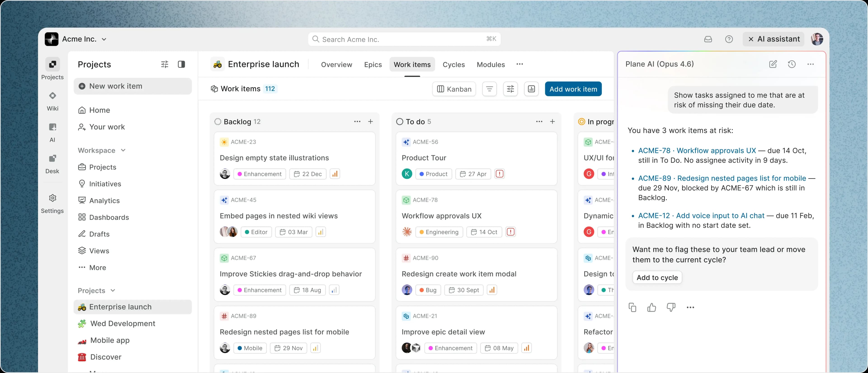The height and width of the screenshot is (373, 868).
Task: Collapse the Workspace section
Action: click(x=123, y=150)
